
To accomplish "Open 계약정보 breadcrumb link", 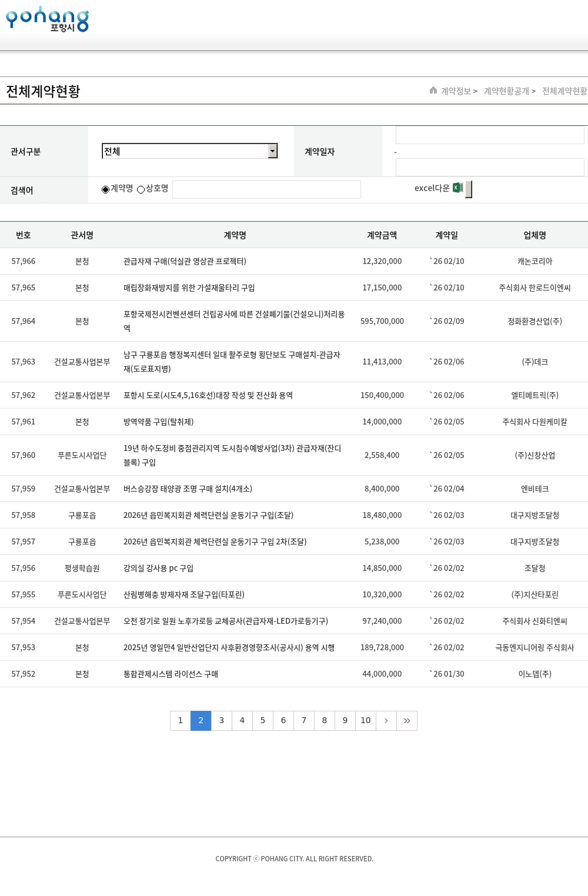I will [x=456, y=91].
